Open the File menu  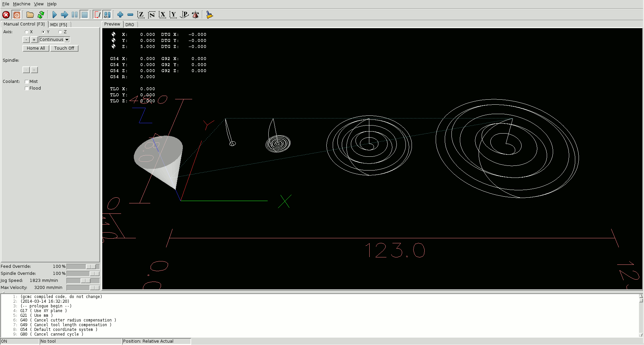point(6,4)
